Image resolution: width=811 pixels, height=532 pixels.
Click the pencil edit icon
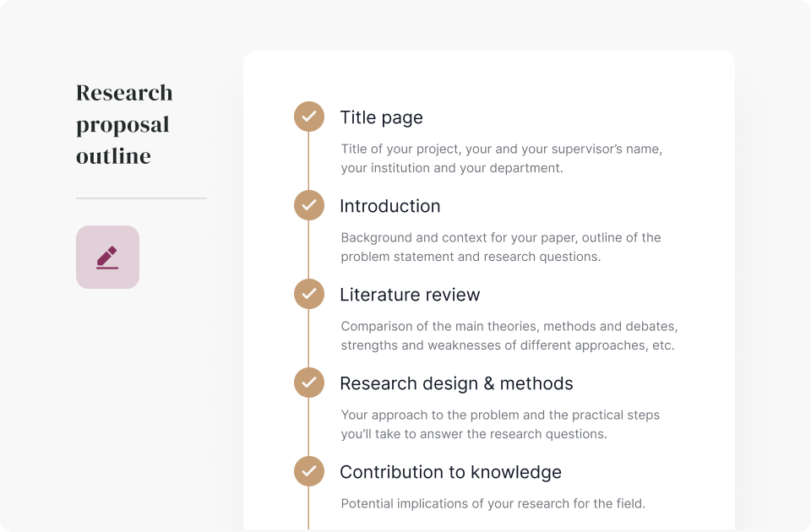pos(107,257)
